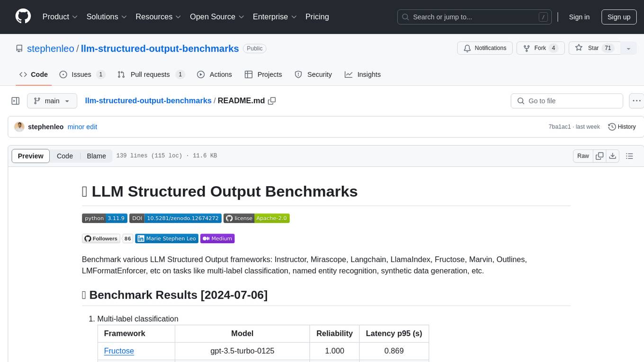This screenshot has height=362, width=644.
Task: Open commit 7ba1ac1
Action: click(x=561, y=127)
